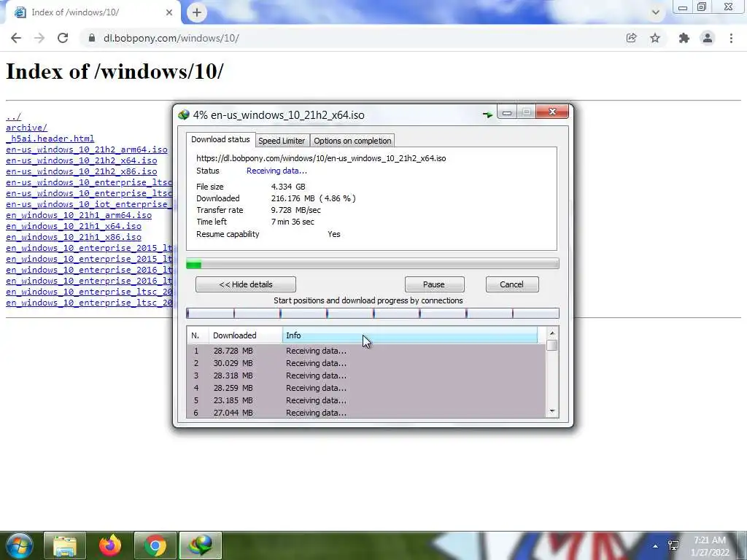The image size is (747, 560).
Task: Select connection row 1 with 28.728 MB
Action: pyautogui.click(x=366, y=351)
